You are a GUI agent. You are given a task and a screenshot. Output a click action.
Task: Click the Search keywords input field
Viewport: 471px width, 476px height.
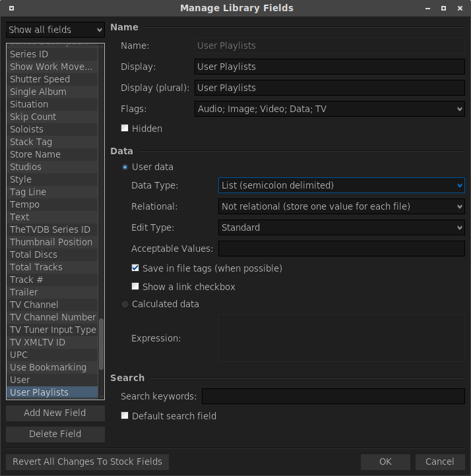[333, 396]
